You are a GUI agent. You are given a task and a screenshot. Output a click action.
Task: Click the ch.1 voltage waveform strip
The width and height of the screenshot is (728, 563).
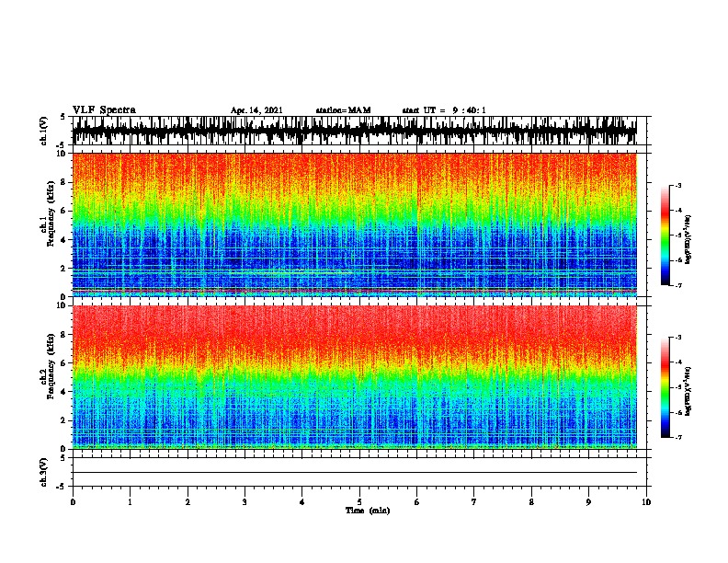355,131
